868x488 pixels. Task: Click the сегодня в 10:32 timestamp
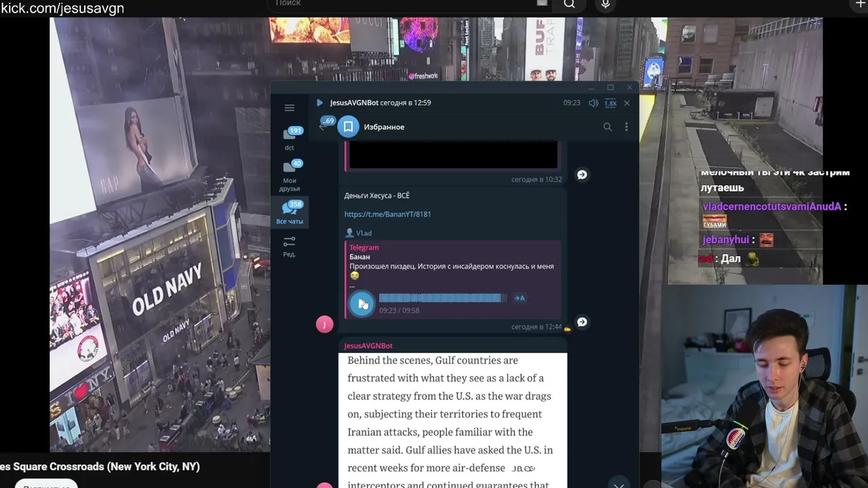pos(536,180)
